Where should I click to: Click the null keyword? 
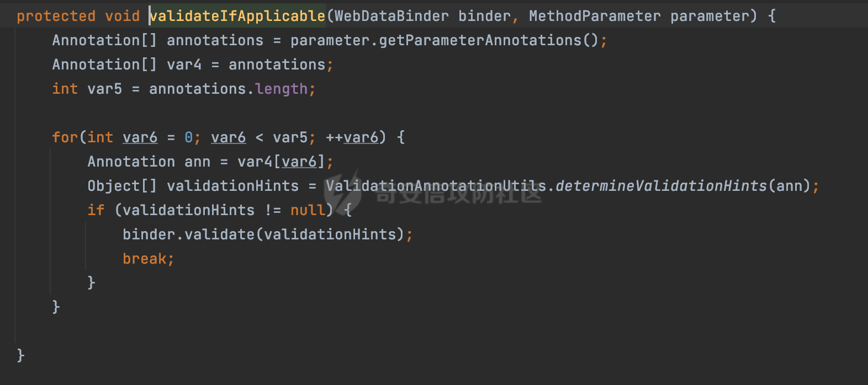[308, 210]
